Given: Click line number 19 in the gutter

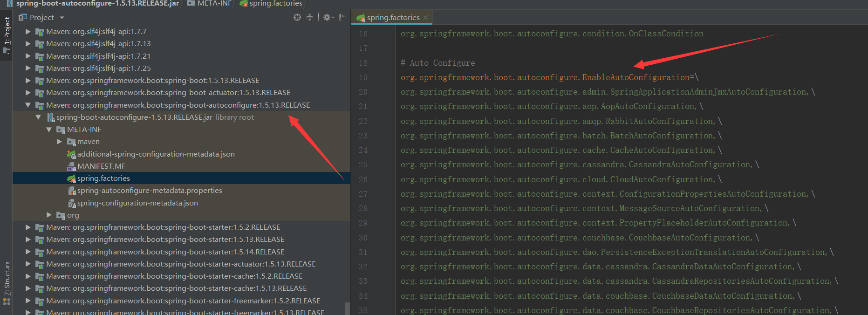Looking at the screenshot, I should tap(363, 77).
